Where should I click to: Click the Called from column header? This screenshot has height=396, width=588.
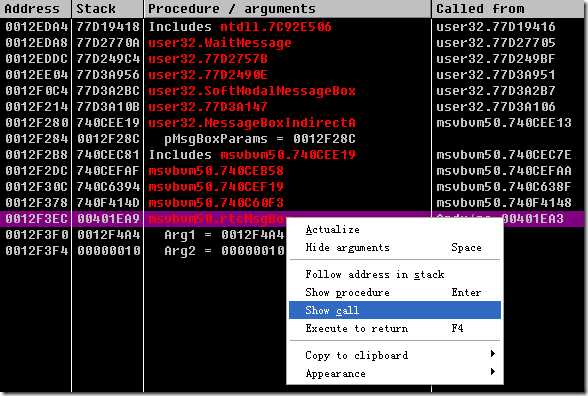pyautogui.click(x=508, y=9)
